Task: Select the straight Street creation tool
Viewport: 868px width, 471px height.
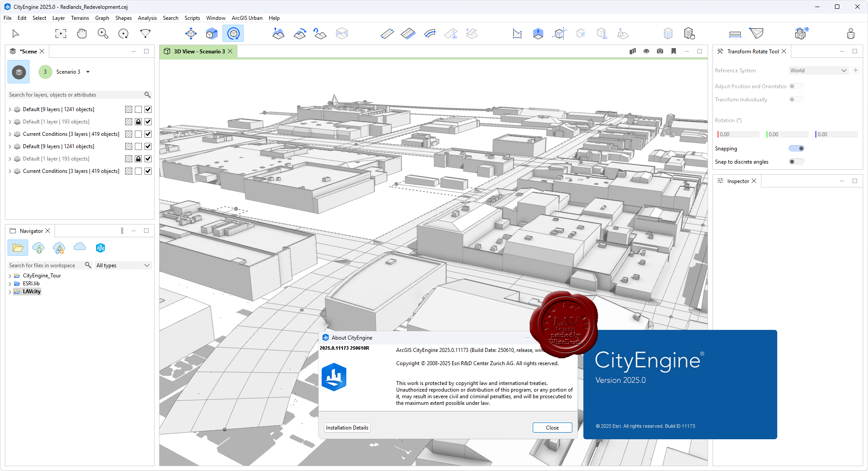Action: pyautogui.click(x=387, y=34)
